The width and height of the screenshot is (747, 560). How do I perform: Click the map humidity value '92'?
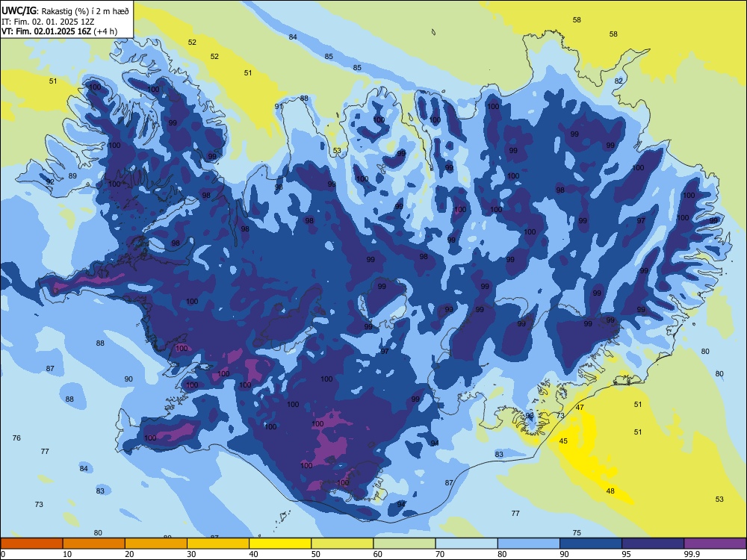coord(50,182)
